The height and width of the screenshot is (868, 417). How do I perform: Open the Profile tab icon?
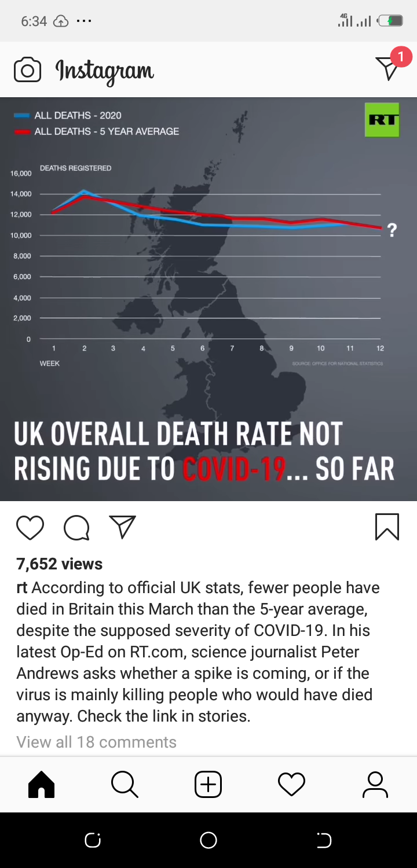[375, 785]
